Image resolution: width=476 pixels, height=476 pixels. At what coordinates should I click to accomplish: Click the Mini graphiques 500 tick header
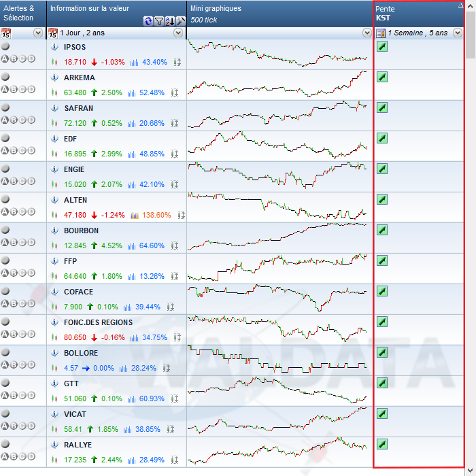[x=279, y=14]
